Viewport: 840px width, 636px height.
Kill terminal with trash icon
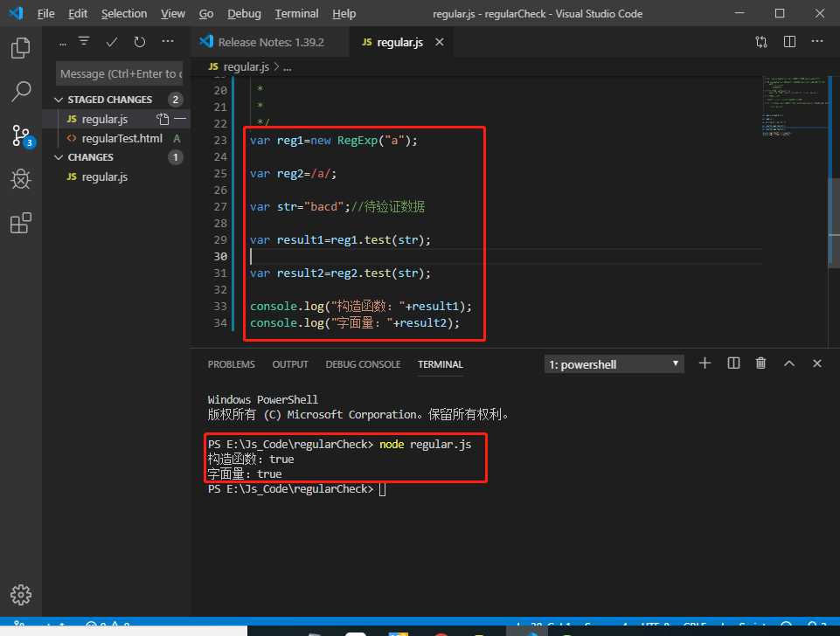(760, 363)
